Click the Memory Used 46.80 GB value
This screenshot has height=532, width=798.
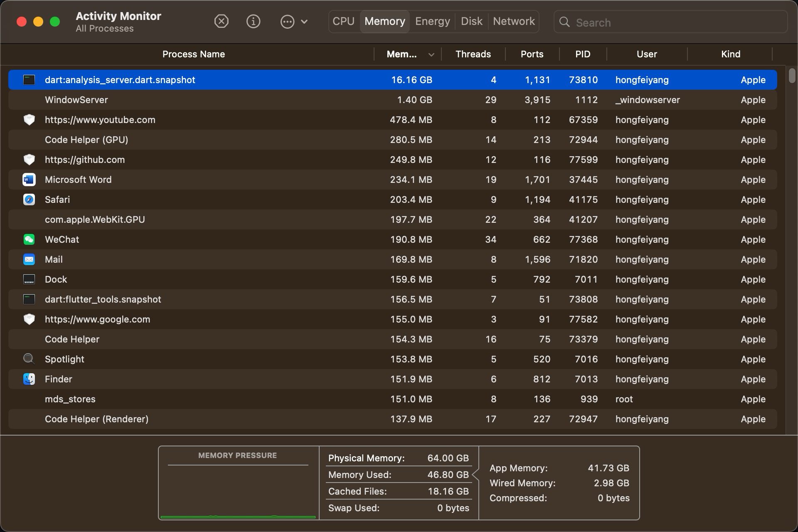[448, 475]
